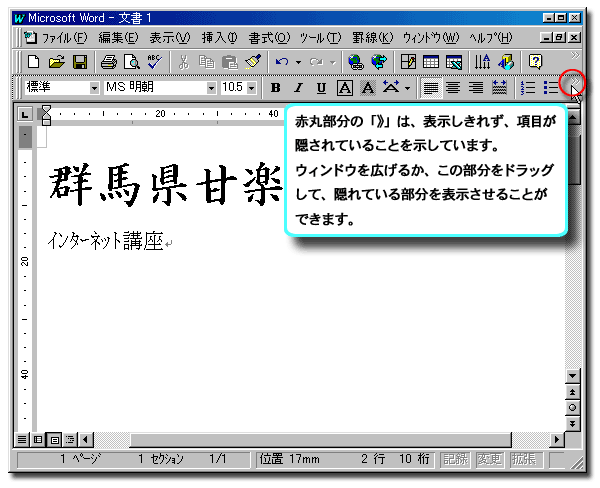Image resolution: width=600 pixels, height=488 pixels.
Task: Toggle bold formatting
Action: pyautogui.click(x=276, y=88)
